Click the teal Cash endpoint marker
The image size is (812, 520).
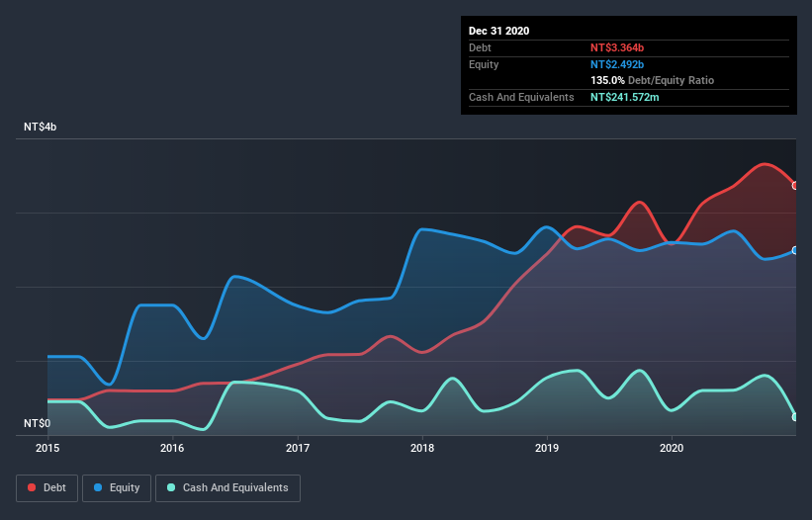795,417
